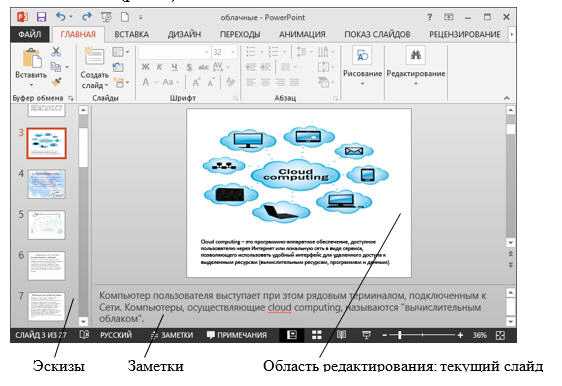Open font size box showing 32
The image size is (562, 386).
(222, 52)
